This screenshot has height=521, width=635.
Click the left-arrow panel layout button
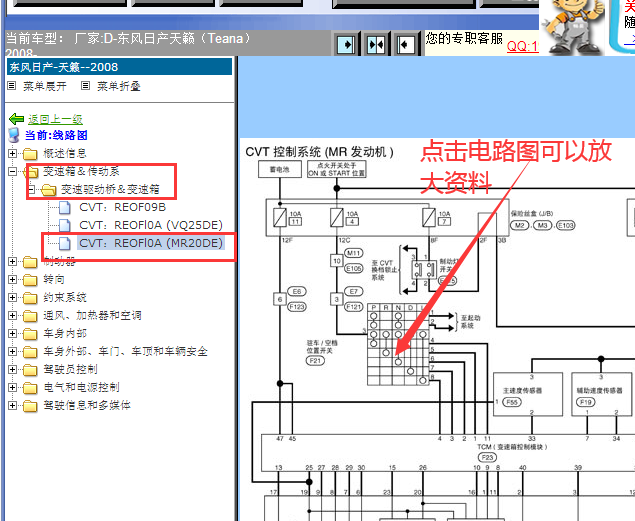tap(406, 44)
